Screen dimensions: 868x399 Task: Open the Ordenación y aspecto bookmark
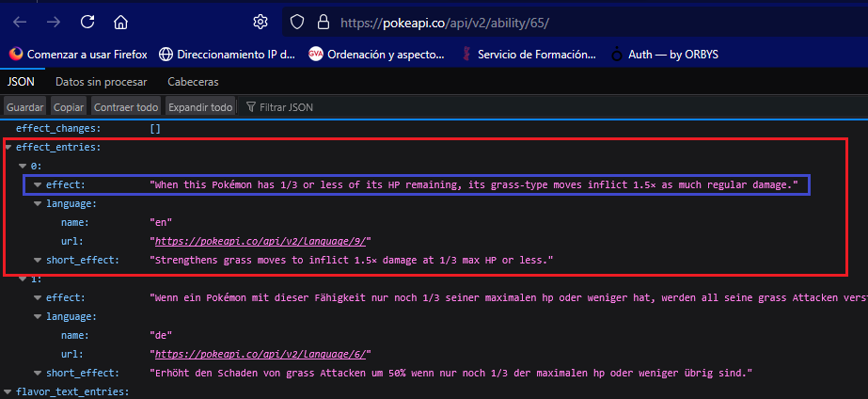pos(377,55)
